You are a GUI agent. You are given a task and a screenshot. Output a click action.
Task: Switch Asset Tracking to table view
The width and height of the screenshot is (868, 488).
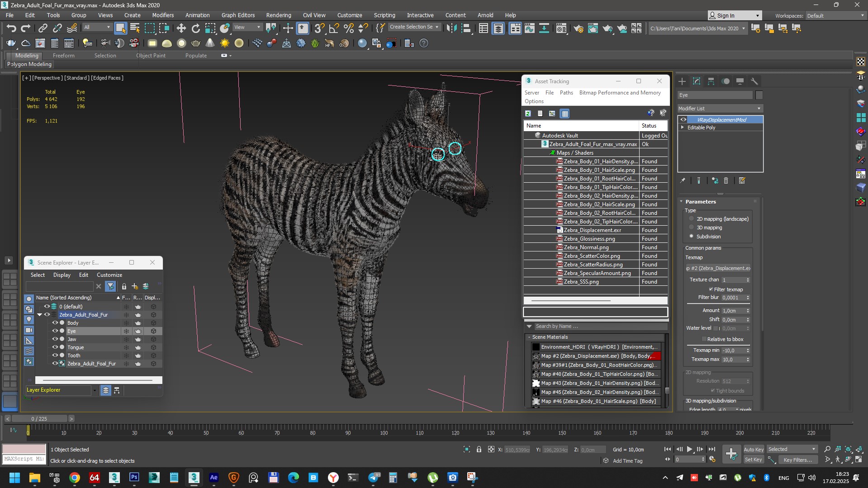[x=565, y=114]
